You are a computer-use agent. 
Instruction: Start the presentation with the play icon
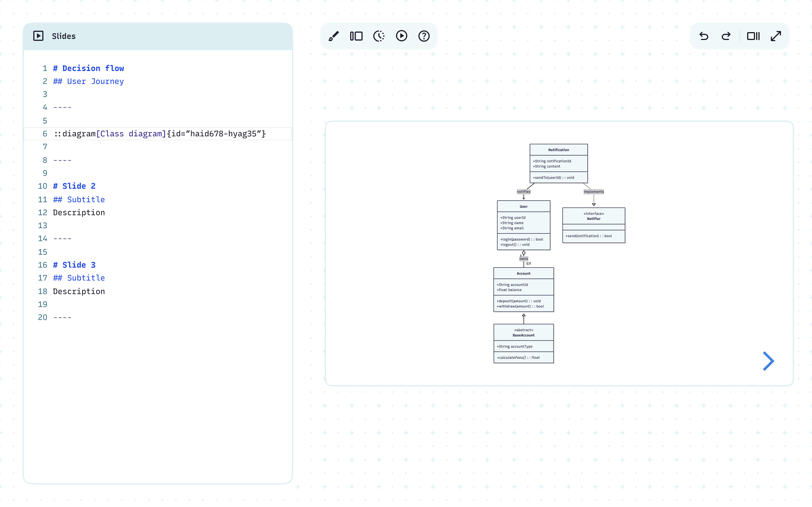402,36
